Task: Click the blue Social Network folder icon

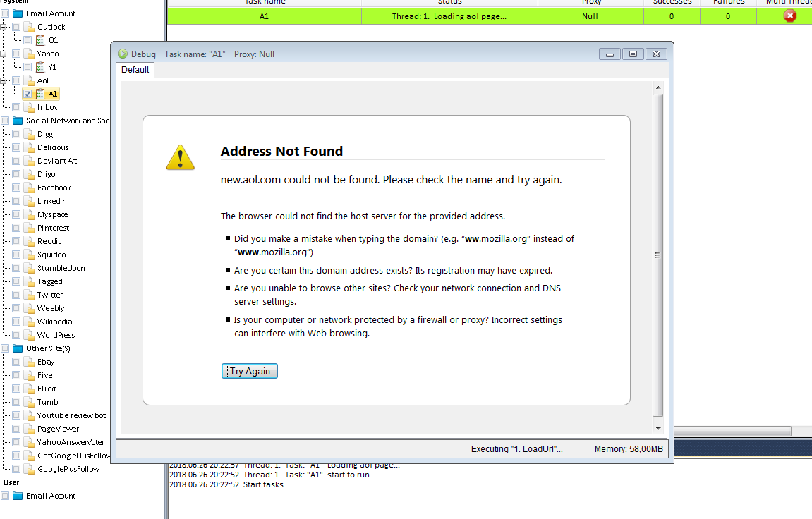Action: (x=18, y=121)
